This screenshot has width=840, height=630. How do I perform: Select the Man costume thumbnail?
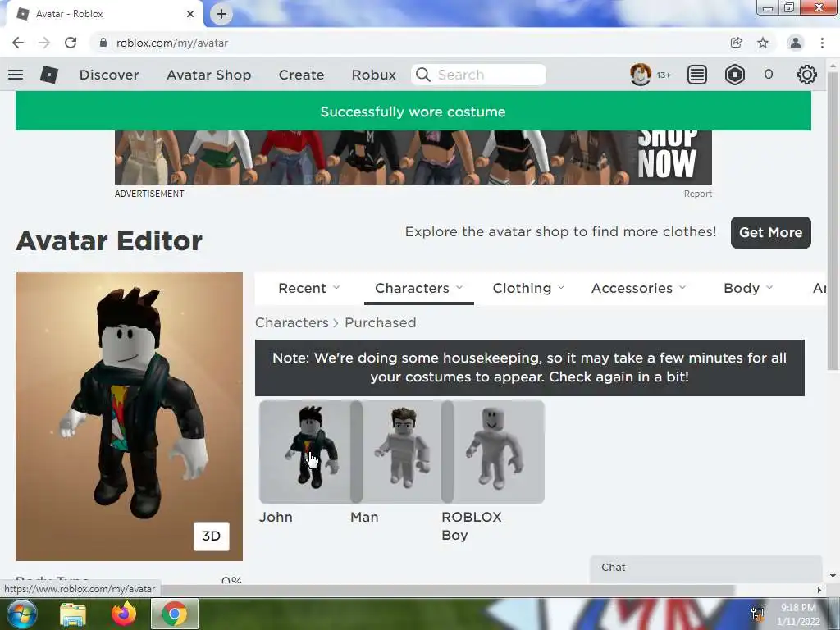pos(402,452)
